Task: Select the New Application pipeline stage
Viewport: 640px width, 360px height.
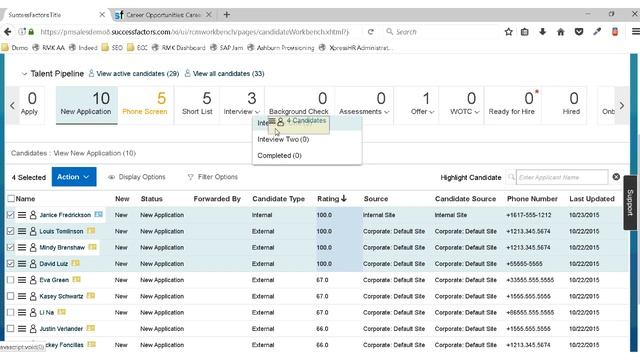Action: [x=87, y=105]
